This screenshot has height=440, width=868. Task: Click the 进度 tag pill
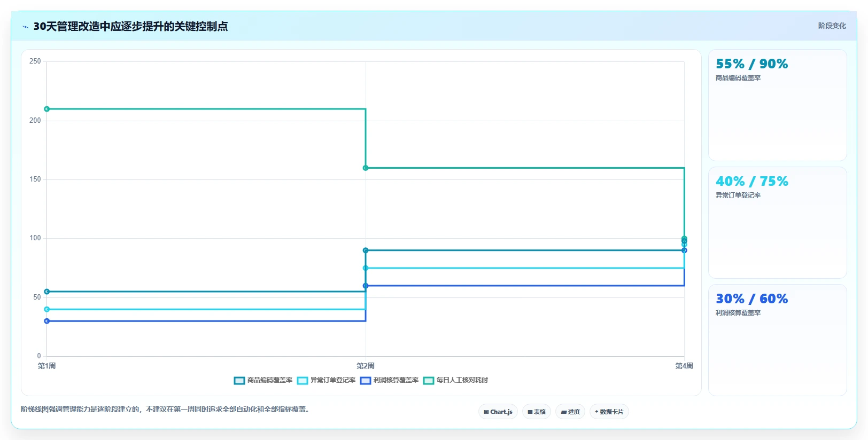(570, 412)
